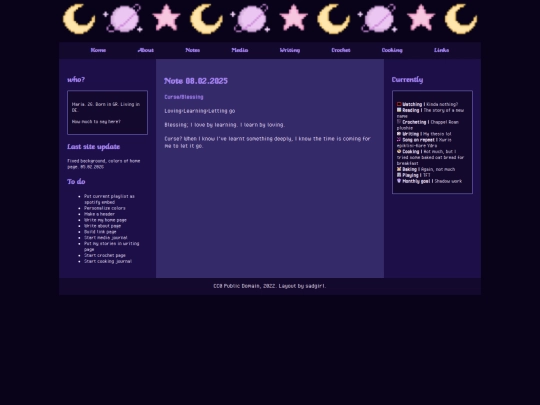Click the music icon beside Song on repeat
This screenshot has width=540, height=405.
pyautogui.click(x=399, y=139)
